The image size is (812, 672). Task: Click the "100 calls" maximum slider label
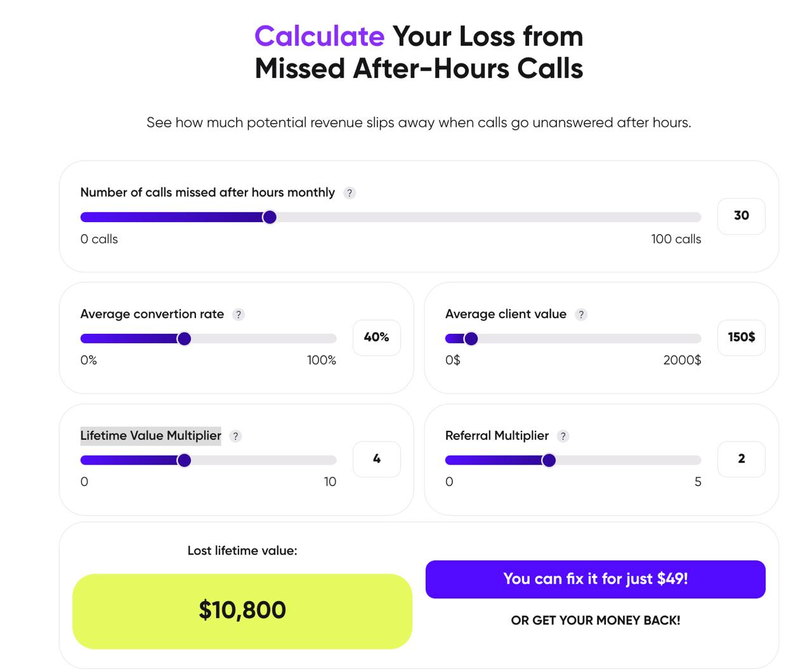point(676,239)
